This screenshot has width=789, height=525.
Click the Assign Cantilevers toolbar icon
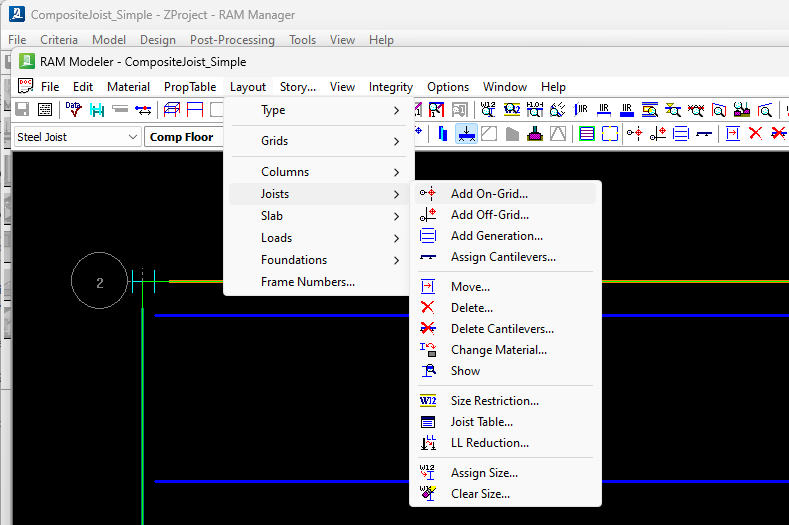pos(706,134)
